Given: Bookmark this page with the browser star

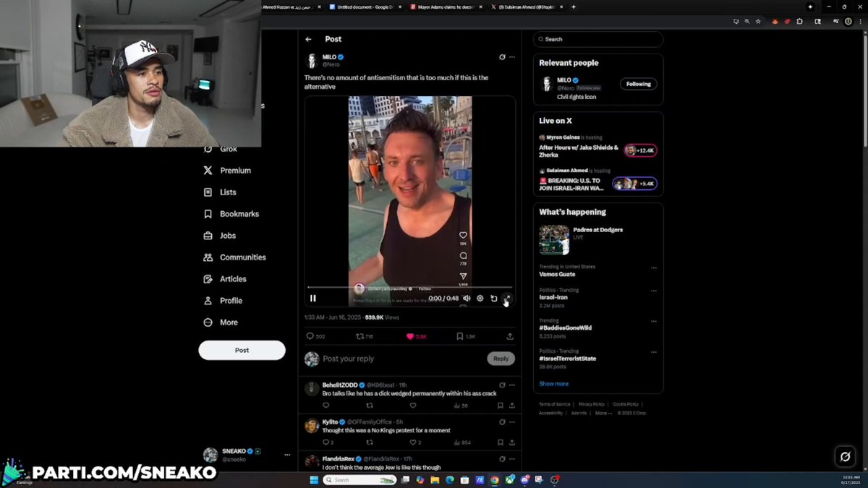Looking at the screenshot, I should point(758,22).
